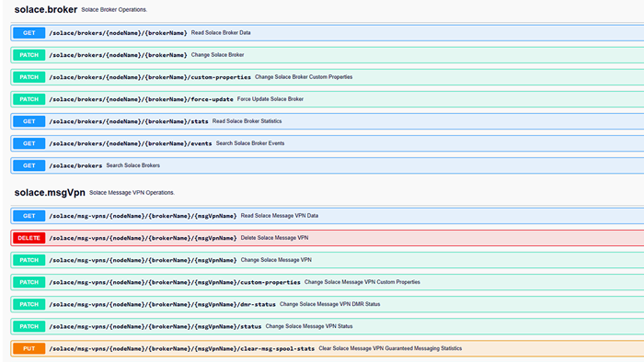
Task: Click PATCH badge for dmr-status endpoint
Action: tap(29, 304)
